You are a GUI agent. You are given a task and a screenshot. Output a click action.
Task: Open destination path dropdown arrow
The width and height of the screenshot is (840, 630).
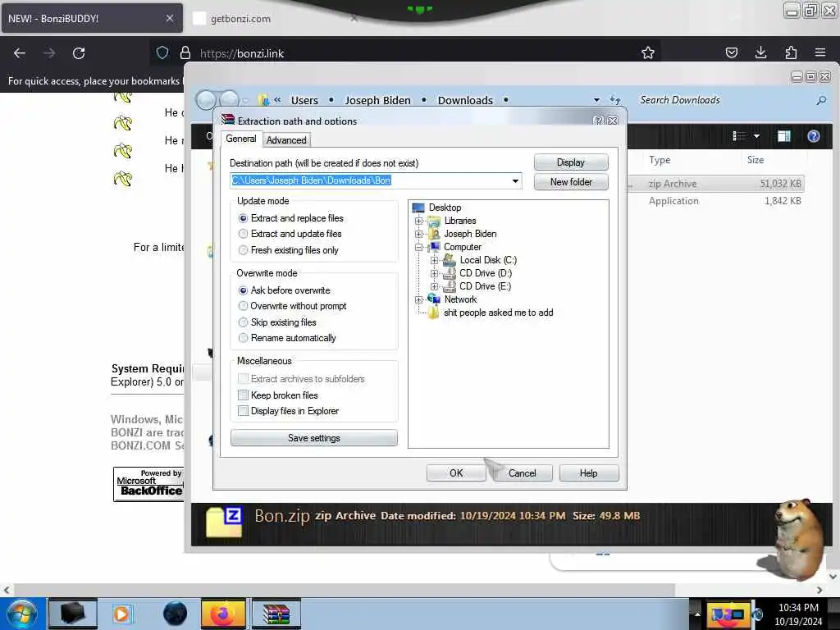[515, 180]
